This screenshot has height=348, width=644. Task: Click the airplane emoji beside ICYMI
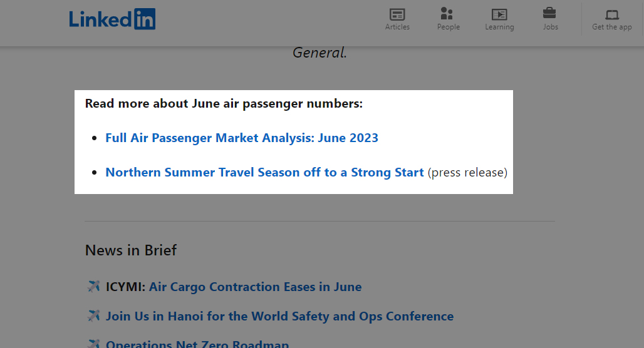pyautogui.click(x=93, y=286)
